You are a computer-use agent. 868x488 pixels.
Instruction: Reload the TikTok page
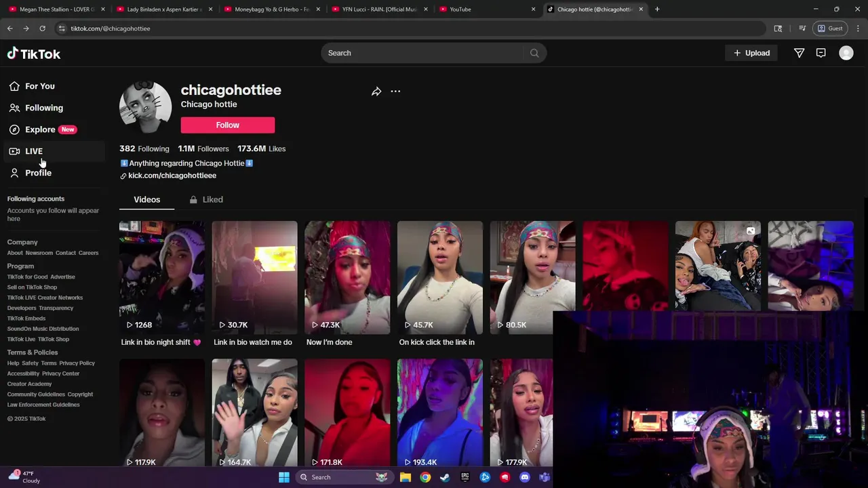tap(42, 28)
